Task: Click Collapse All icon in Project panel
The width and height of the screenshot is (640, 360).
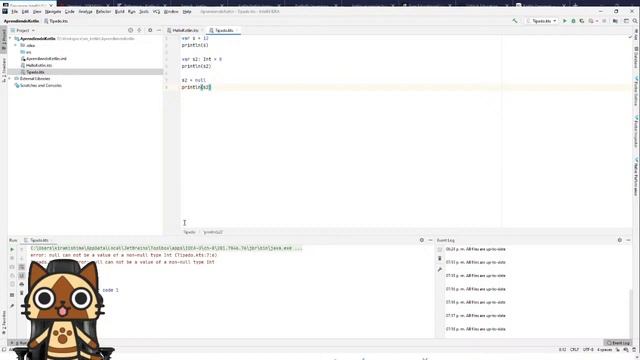Action: (140, 31)
